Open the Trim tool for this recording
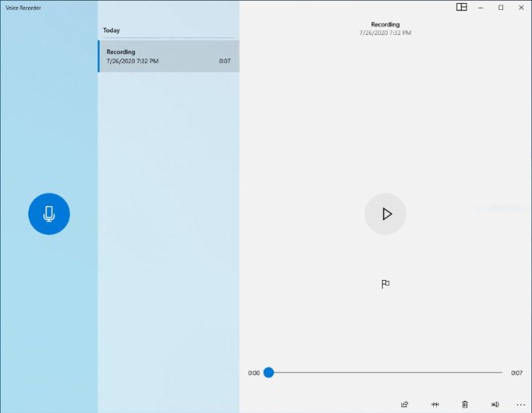 (x=435, y=404)
